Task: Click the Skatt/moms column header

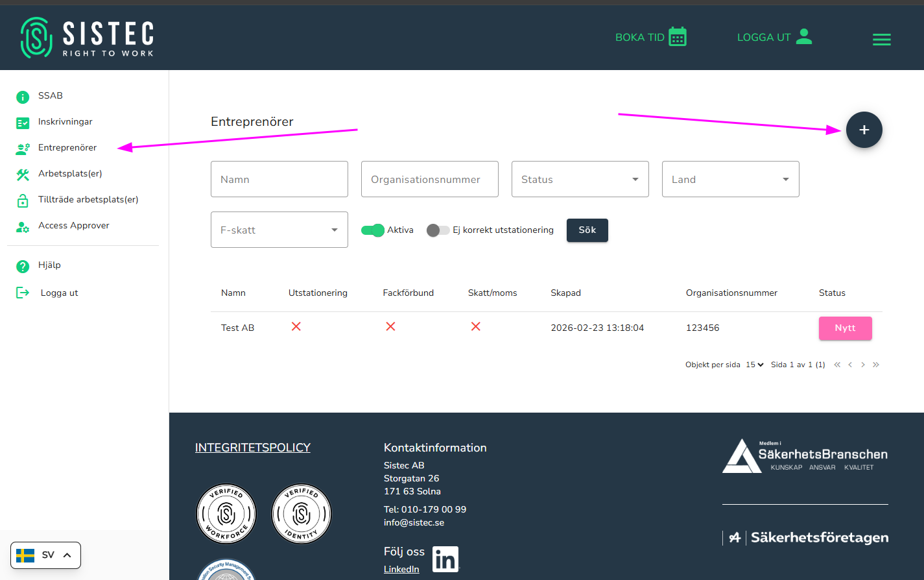Action: pyautogui.click(x=493, y=293)
